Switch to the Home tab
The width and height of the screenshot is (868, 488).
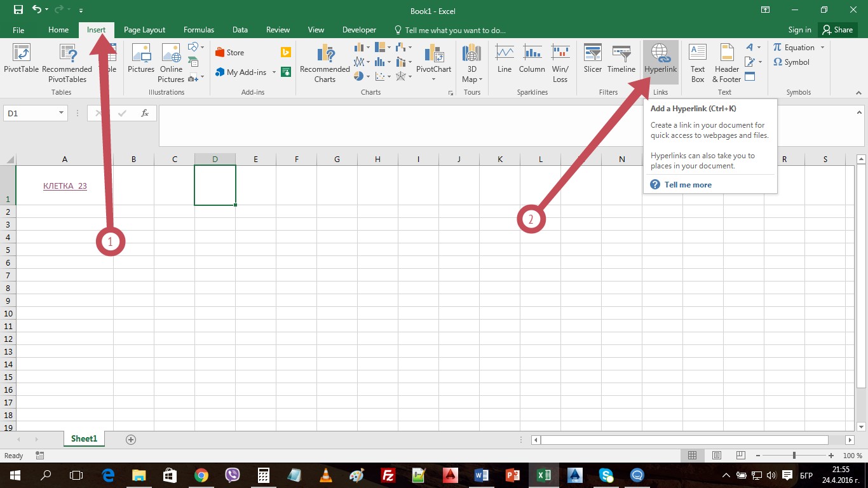58,30
